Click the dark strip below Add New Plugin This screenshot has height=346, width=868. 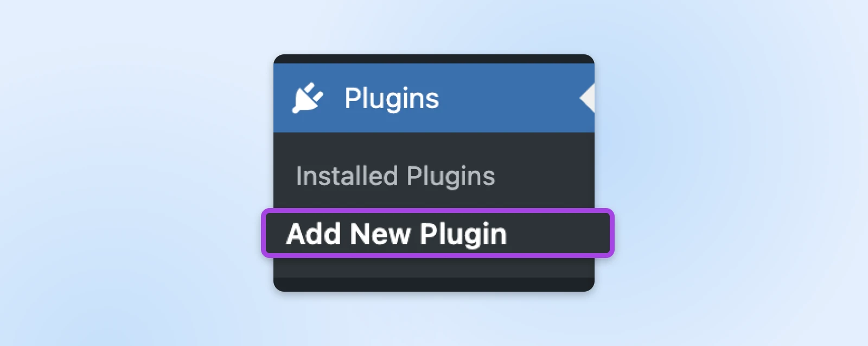coord(434,284)
